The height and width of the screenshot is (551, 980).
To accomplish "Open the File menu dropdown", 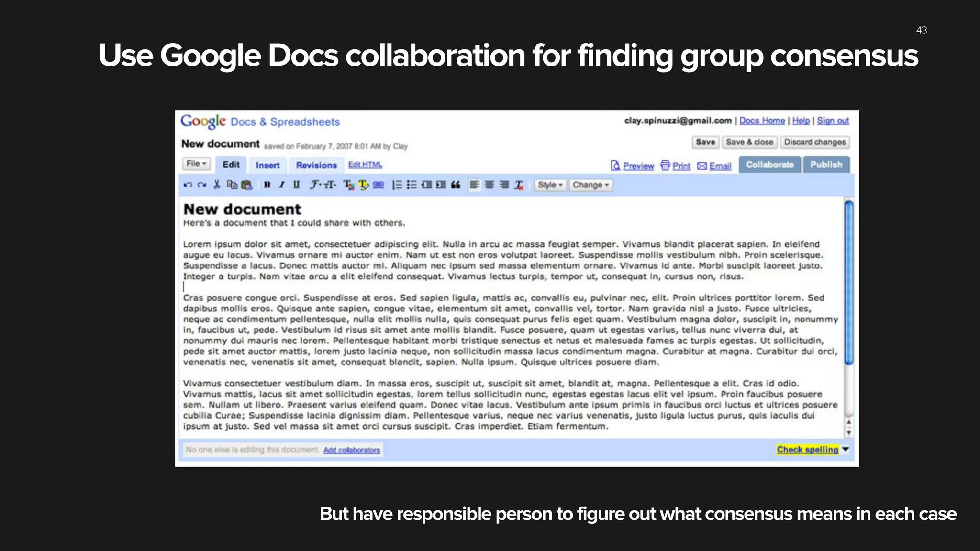I will 196,164.
